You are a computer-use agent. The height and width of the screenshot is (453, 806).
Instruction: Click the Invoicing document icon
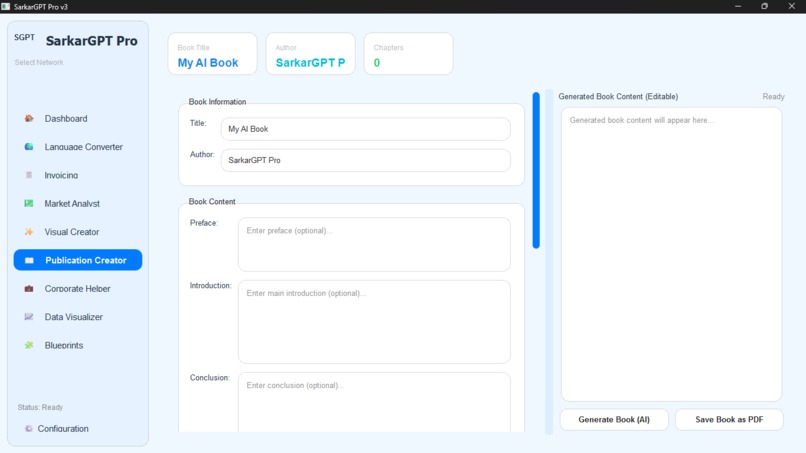point(29,175)
